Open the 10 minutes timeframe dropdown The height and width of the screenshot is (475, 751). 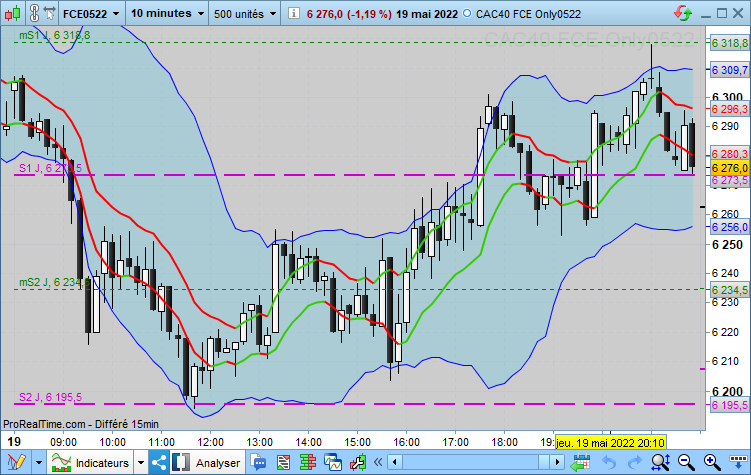tap(168, 13)
